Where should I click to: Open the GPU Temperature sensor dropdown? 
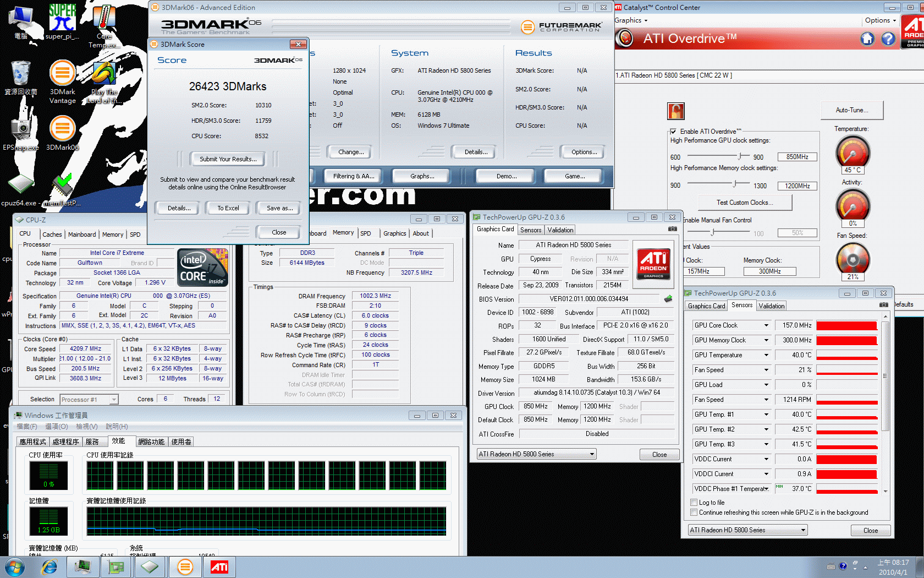[x=766, y=355]
